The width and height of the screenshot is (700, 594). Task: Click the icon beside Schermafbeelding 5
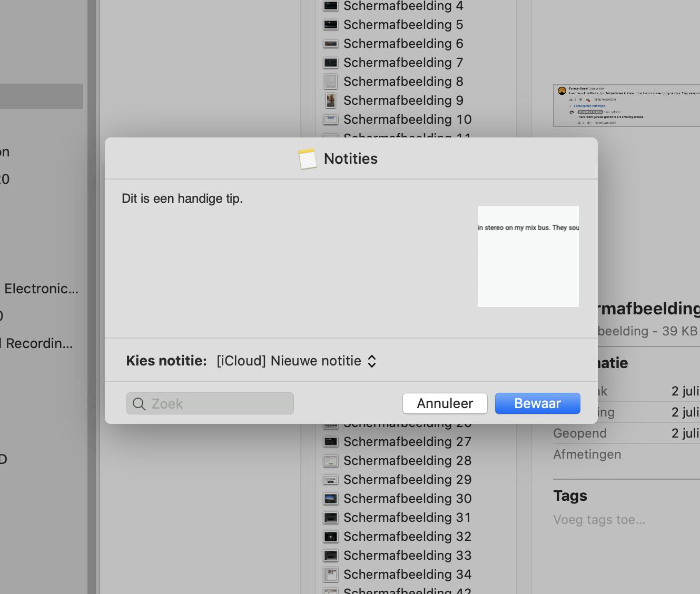330,24
